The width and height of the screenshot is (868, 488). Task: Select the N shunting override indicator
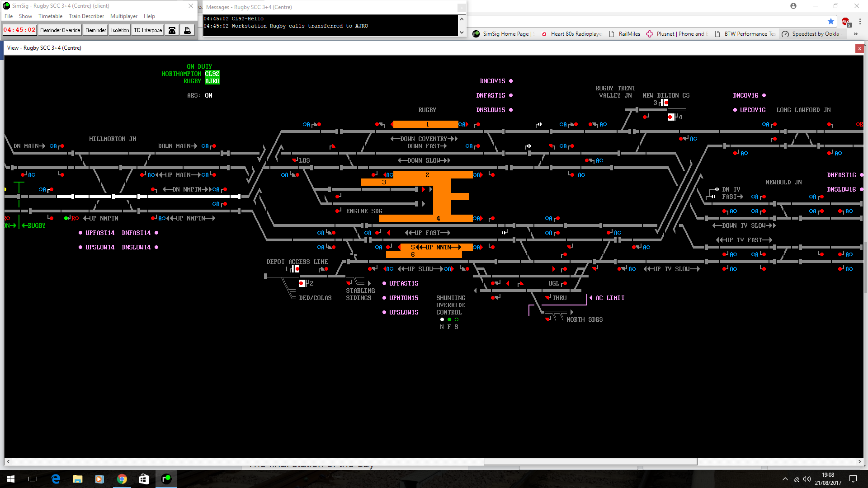442,319
